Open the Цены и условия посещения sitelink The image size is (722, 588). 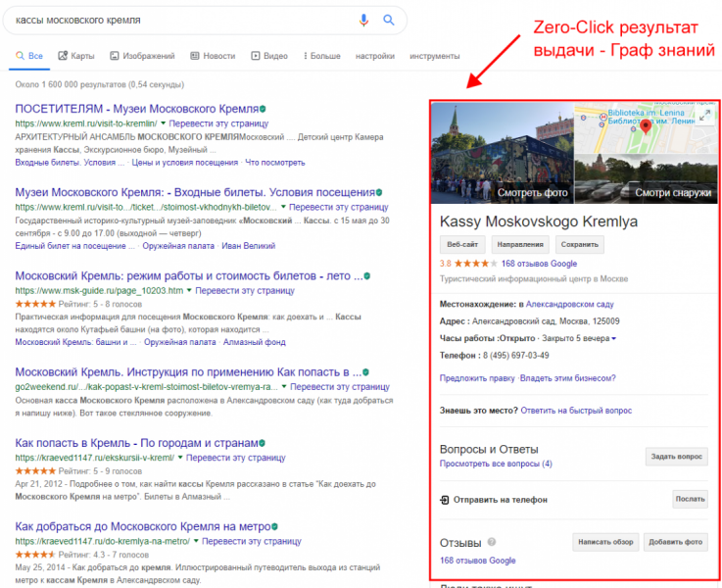[184, 163]
